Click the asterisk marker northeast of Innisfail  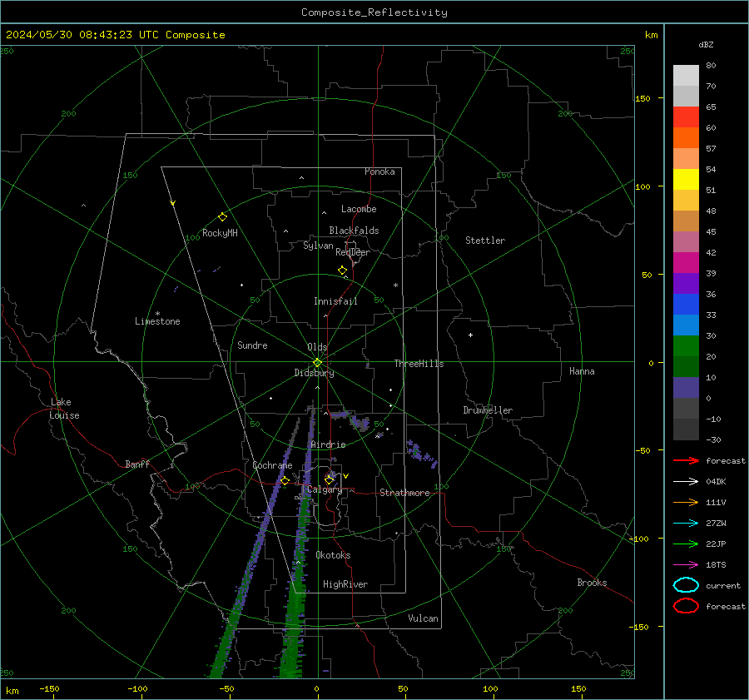tap(395, 285)
